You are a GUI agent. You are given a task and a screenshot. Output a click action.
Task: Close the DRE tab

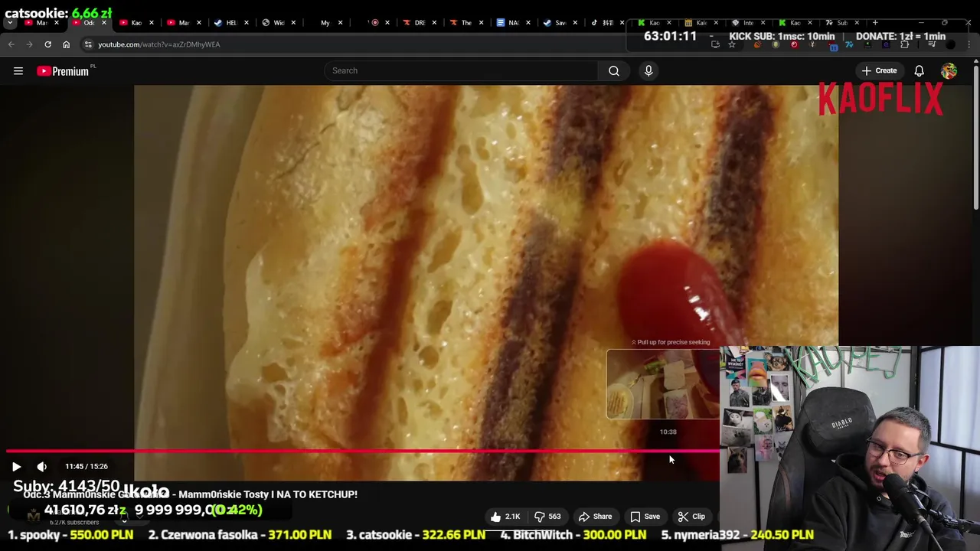pyautogui.click(x=434, y=23)
